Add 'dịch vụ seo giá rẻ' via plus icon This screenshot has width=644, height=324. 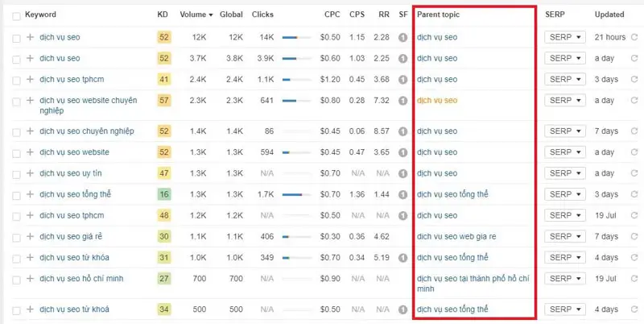point(30,236)
